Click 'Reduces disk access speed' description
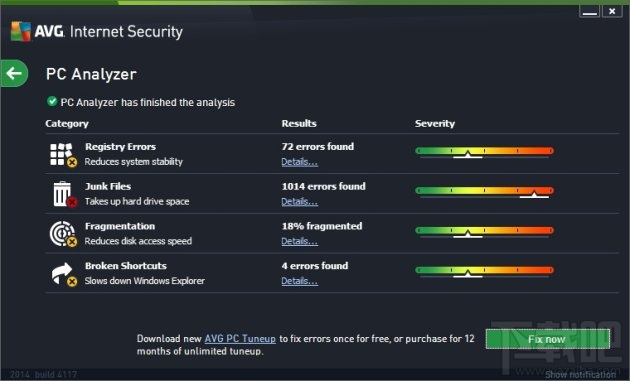 138,241
